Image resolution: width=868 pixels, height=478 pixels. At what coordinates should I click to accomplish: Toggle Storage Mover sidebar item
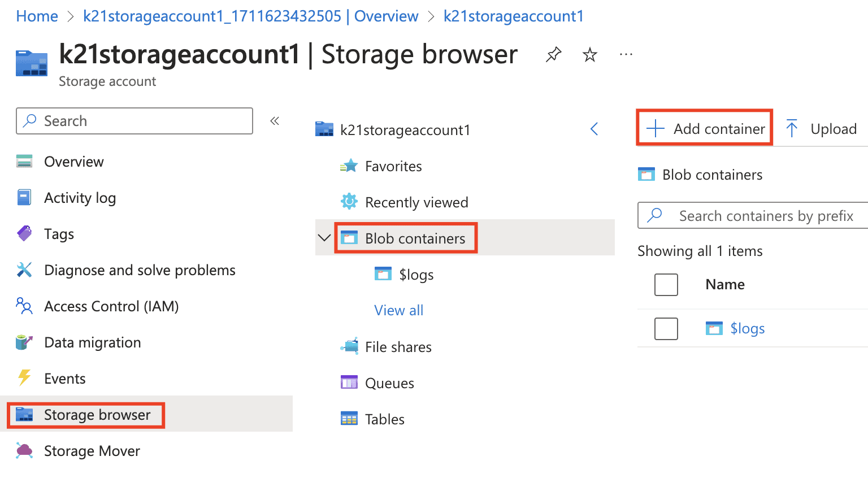pyautogui.click(x=92, y=450)
